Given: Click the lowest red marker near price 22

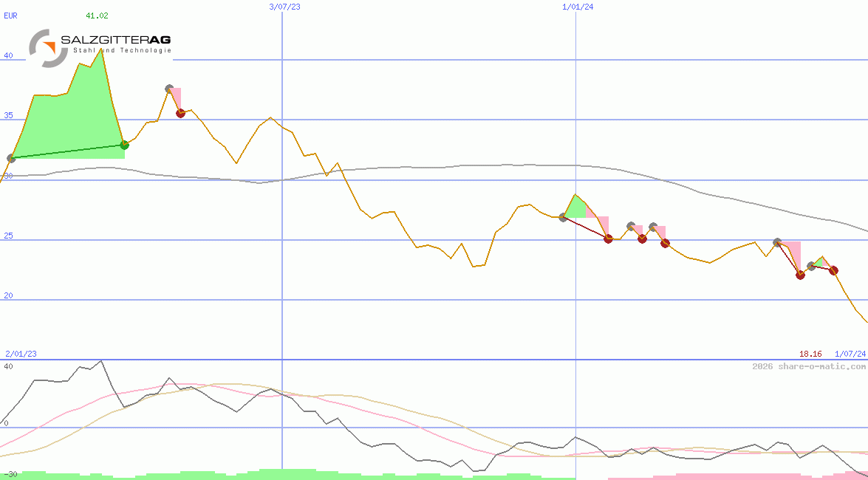Looking at the screenshot, I should pyautogui.click(x=800, y=275).
